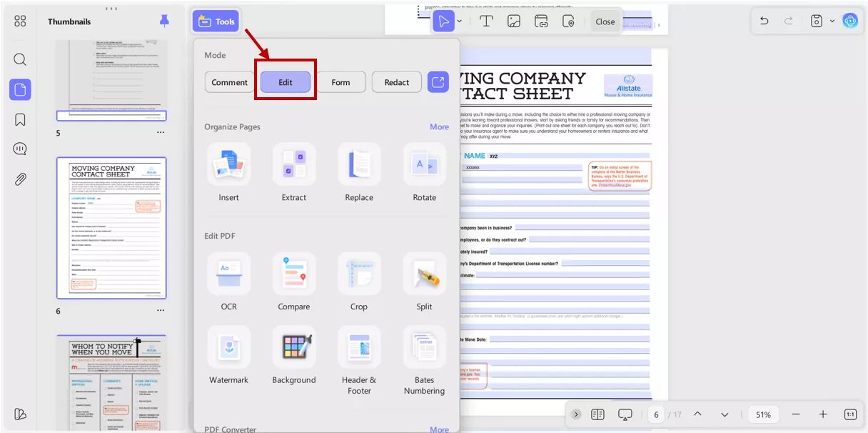This screenshot has height=433, width=868.
Task: Switch to Form mode
Action: click(x=340, y=82)
